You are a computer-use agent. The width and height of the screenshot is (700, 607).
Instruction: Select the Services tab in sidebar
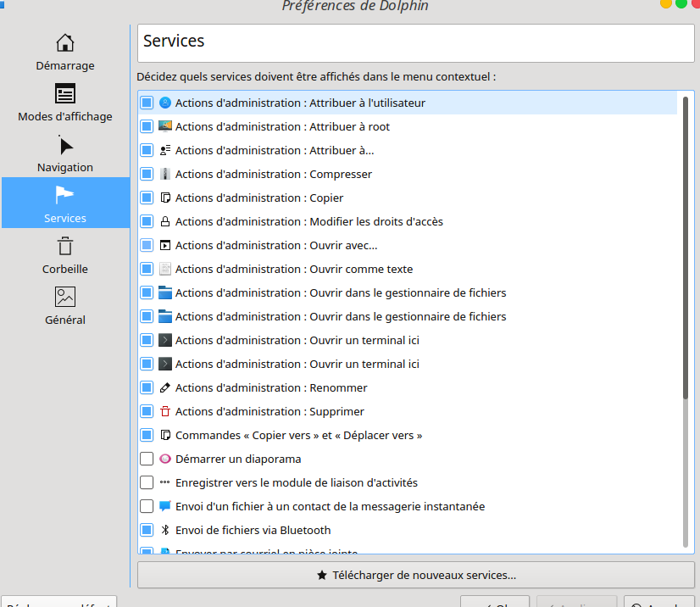pyautogui.click(x=65, y=203)
